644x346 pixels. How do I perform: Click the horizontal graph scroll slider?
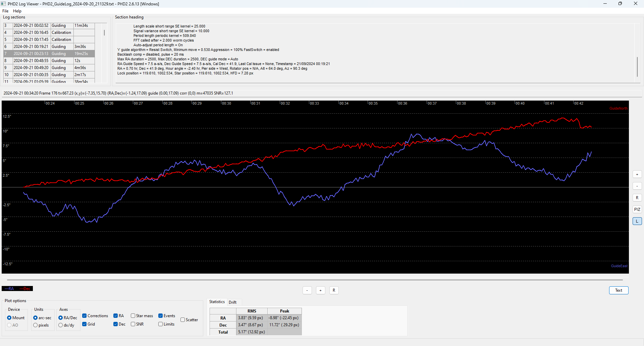coord(315,280)
